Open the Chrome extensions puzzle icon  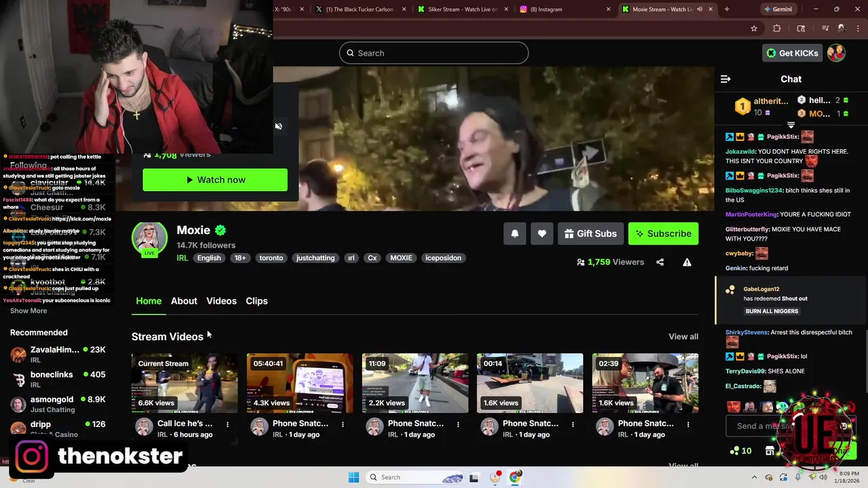[777, 28]
